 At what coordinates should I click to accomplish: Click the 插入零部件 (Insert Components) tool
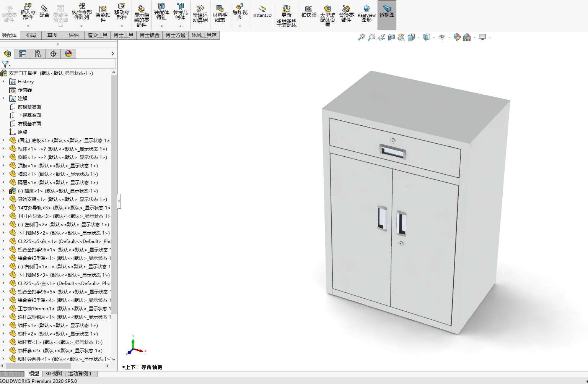coord(28,11)
